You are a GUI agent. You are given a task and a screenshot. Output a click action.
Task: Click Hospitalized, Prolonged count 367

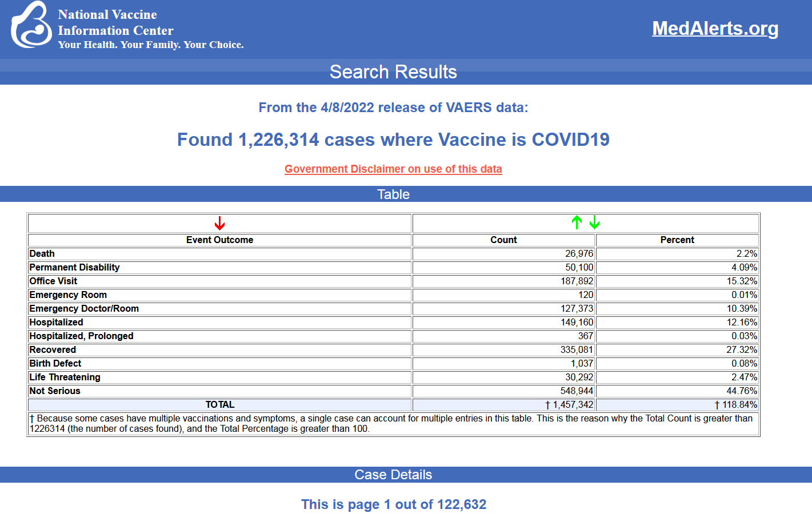(x=586, y=336)
